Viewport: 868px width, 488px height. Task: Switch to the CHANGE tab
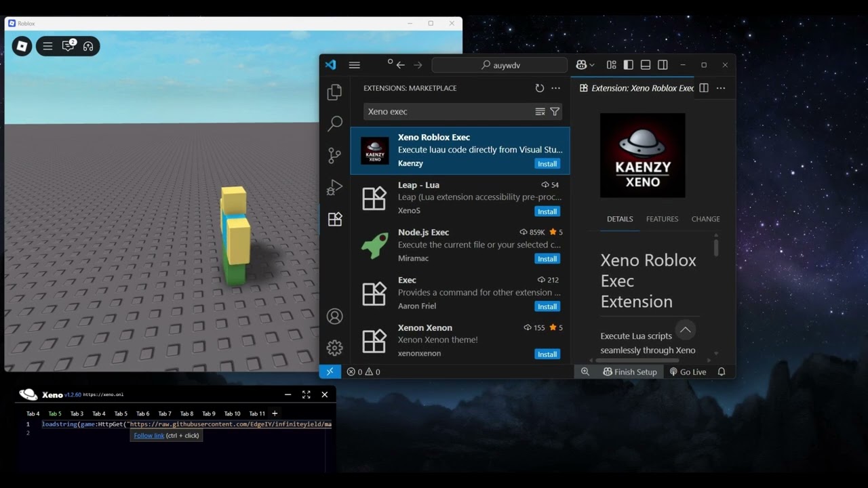click(705, 219)
